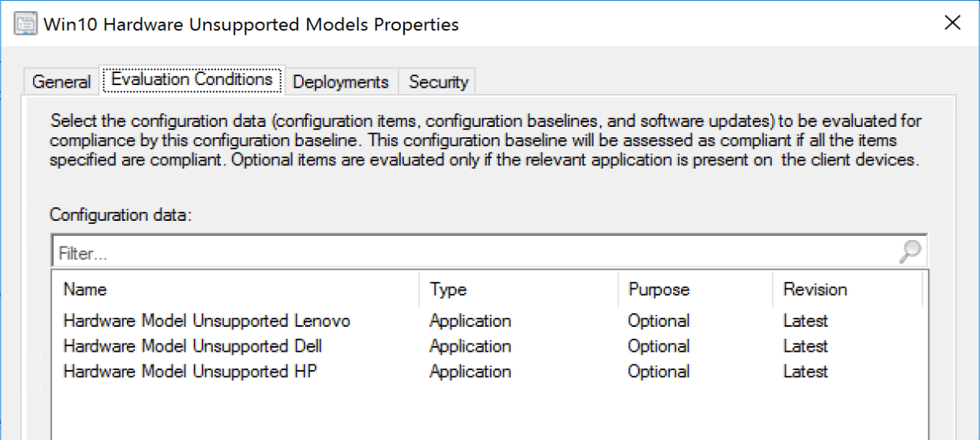Click the Optional purpose of the Lenovo row
The height and width of the screenshot is (440, 980).
pos(658,321)
